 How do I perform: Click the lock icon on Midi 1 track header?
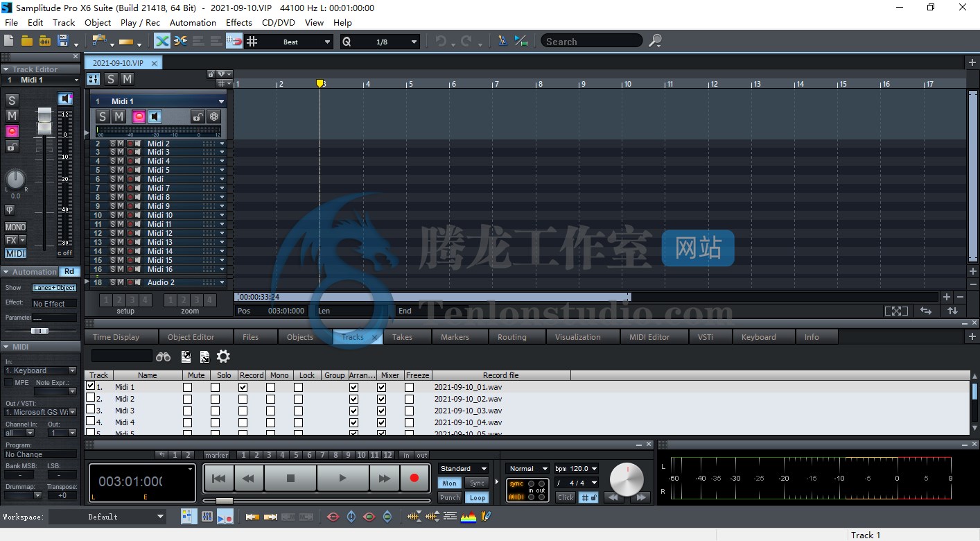pyautogui.click(x=198, y=117)
